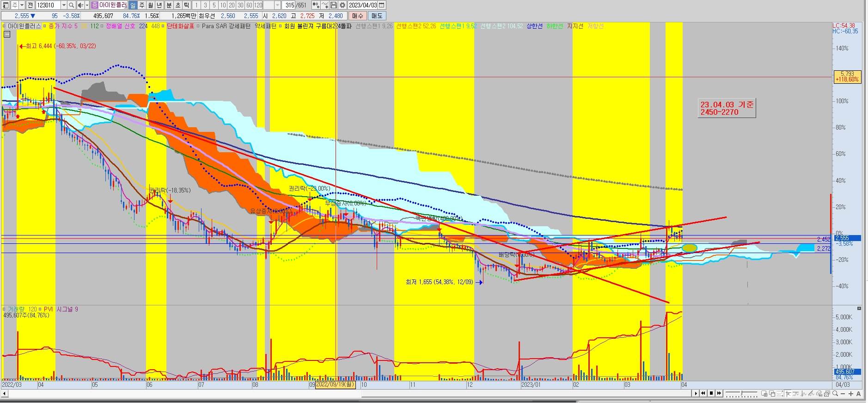868x403 pixels.
Task: Click the 증 badge before the stock name
Action: (x=94, y=5)
